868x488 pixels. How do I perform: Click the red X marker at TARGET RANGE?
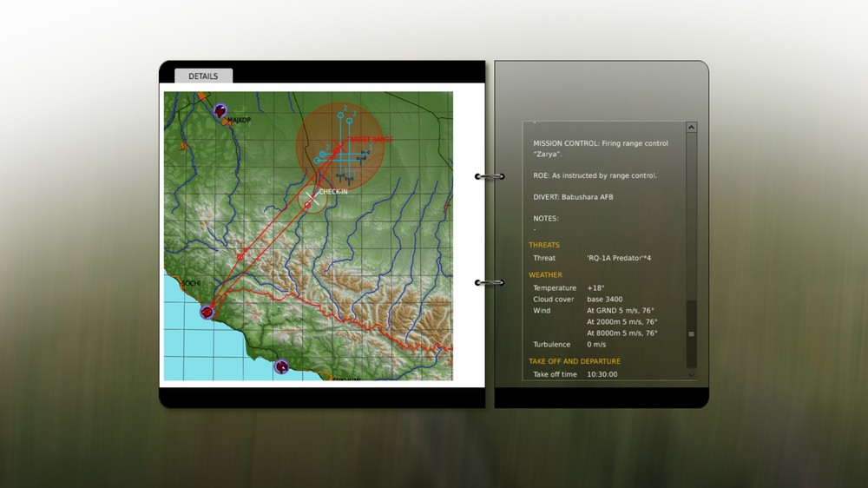[x=339, y=148]
